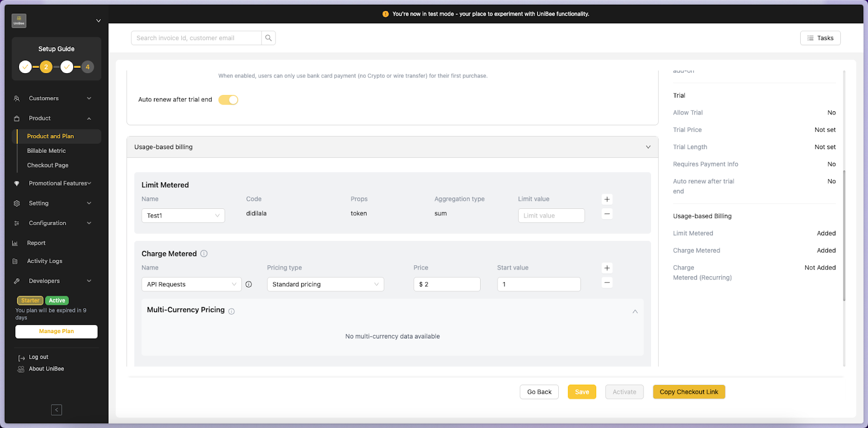Click the Save button
The height and width of the screenshot is (428, 868).
(x=582, y=392)
